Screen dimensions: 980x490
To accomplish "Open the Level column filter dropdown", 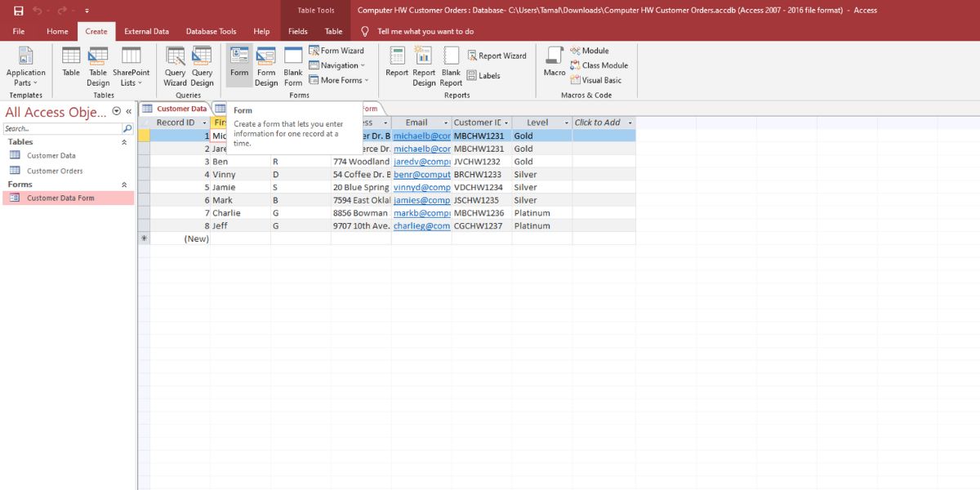I will pyautogui.click(x=566, y=123).
